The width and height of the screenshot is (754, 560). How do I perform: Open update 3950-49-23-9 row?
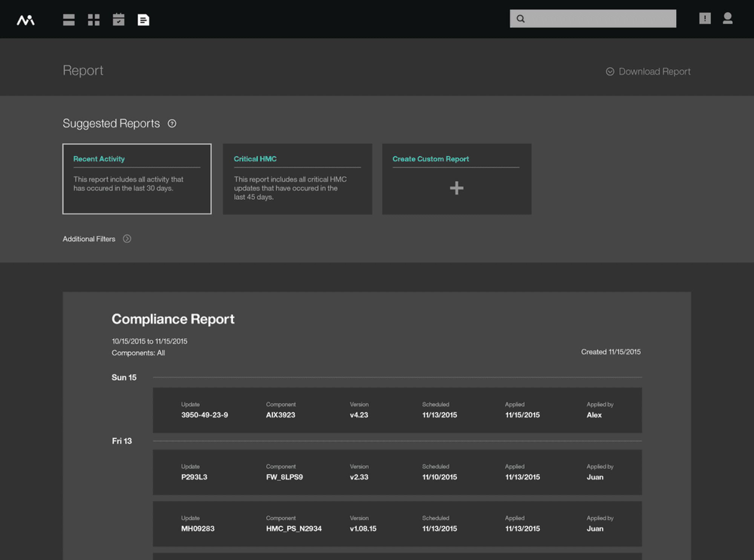(397, 410)
